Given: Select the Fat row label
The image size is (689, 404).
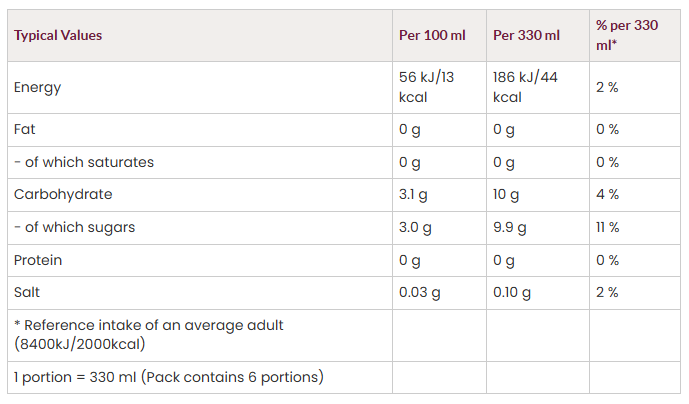Looking at the screenshot, I should (x=25, y=129).
